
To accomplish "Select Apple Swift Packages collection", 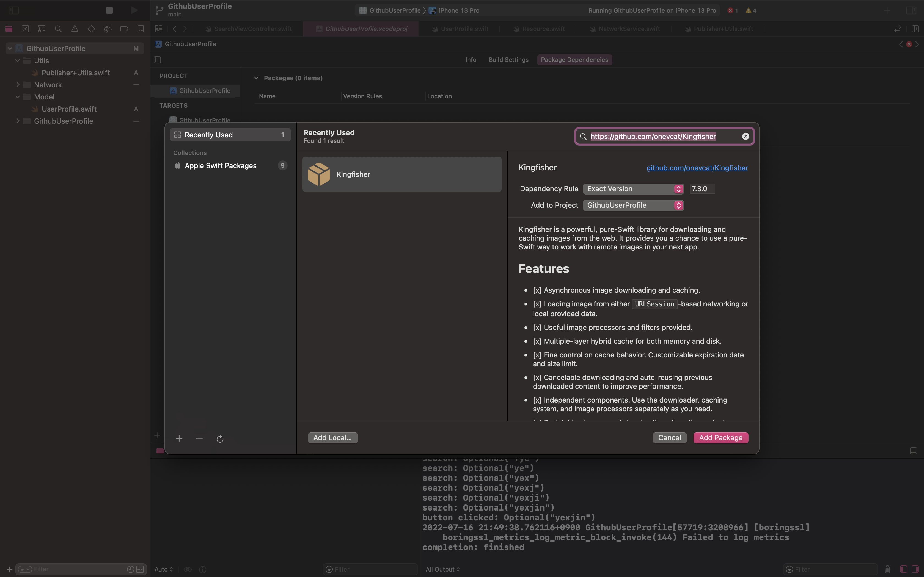I will (220, 166).
